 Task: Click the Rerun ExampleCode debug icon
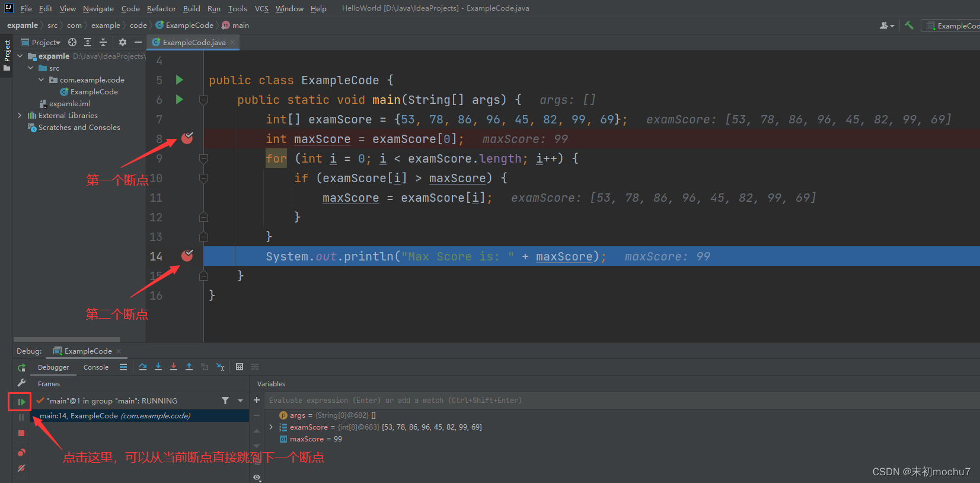[21, 367]
